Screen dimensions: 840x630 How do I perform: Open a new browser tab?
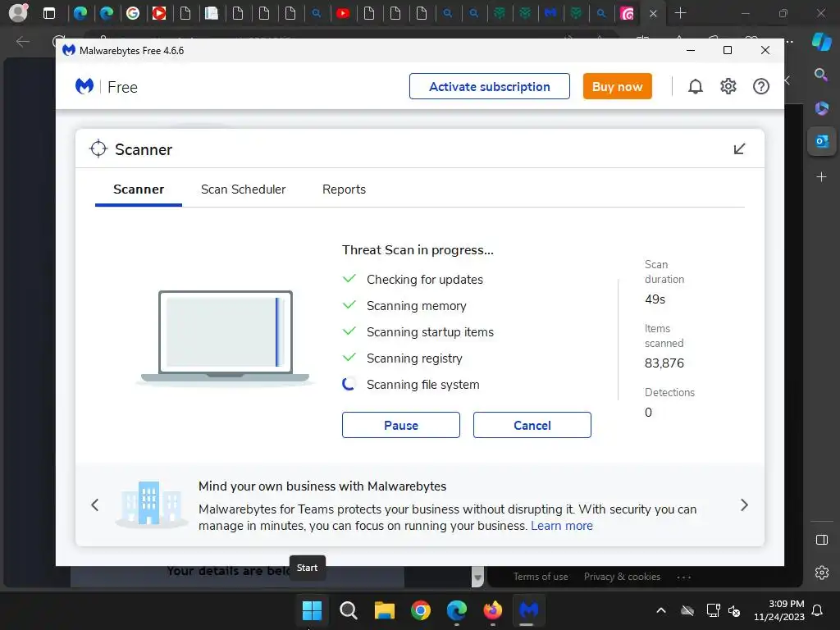680,13
